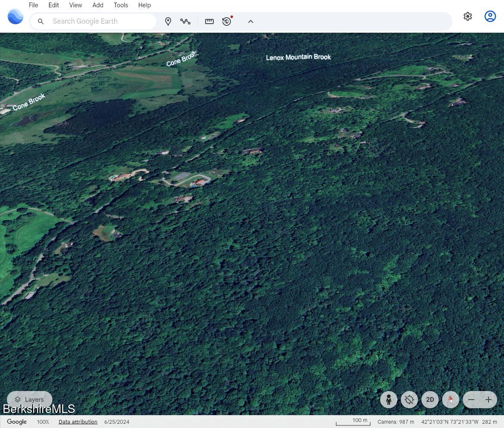Open the View menu
The image size is (504, 428).
click(75, 5)
